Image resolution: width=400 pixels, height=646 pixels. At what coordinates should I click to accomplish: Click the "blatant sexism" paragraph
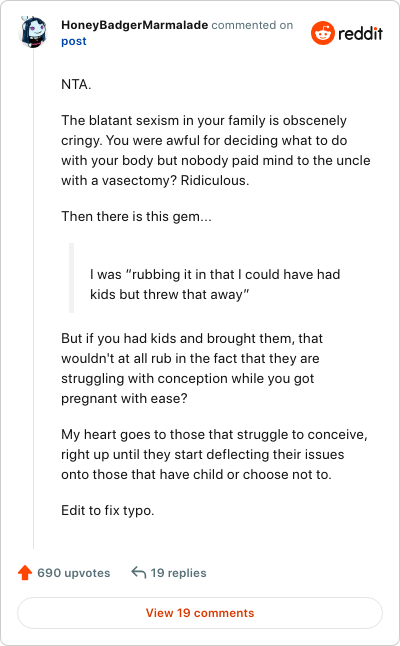pos(216,150)
